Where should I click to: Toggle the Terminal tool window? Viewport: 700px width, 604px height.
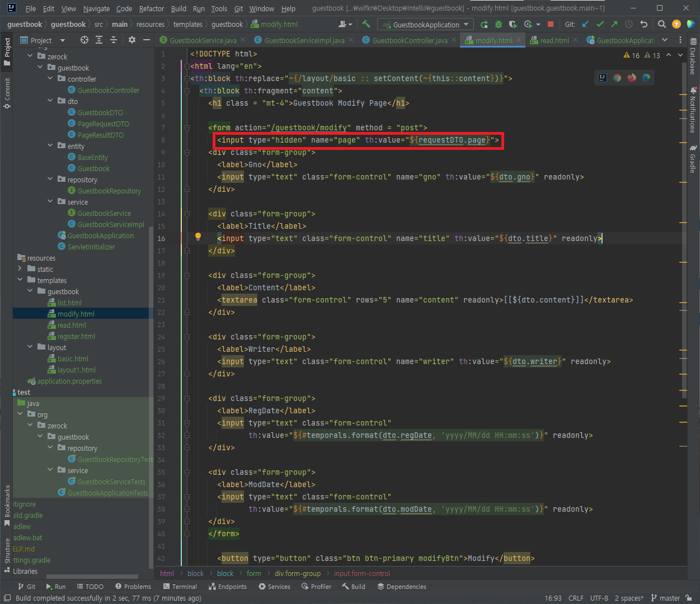(180, 587)
